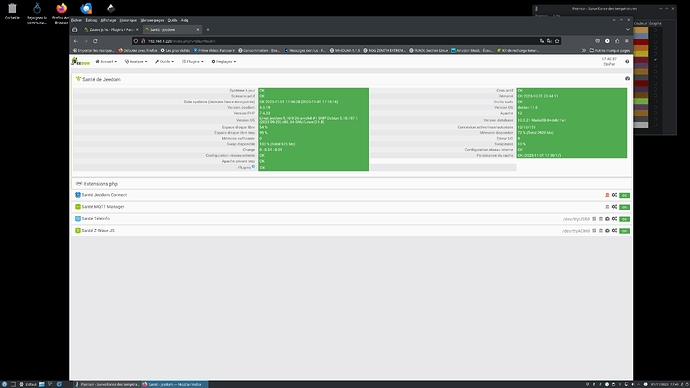The width and height of the screenshot is (690, 388).
Task: Close the Santé - Jeedom tab
Action: [198, 29]
